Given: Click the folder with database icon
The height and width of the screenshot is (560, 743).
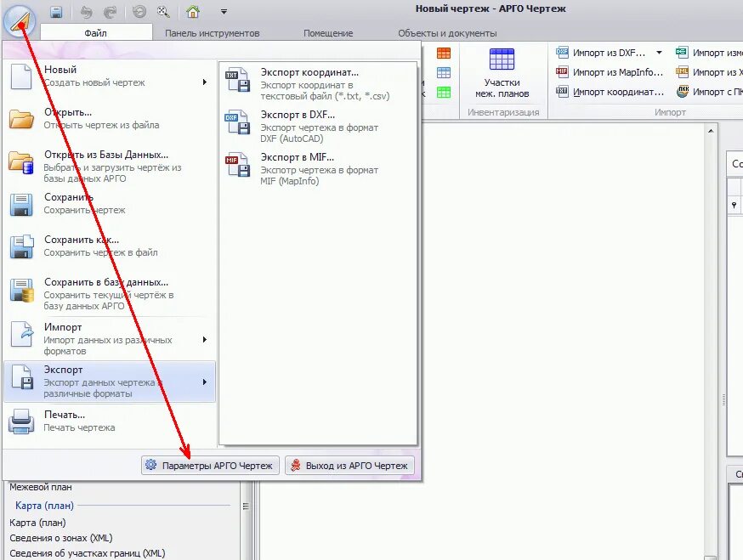Looking at the screenshot, I should pyautogui.click(x=21, y=162).
